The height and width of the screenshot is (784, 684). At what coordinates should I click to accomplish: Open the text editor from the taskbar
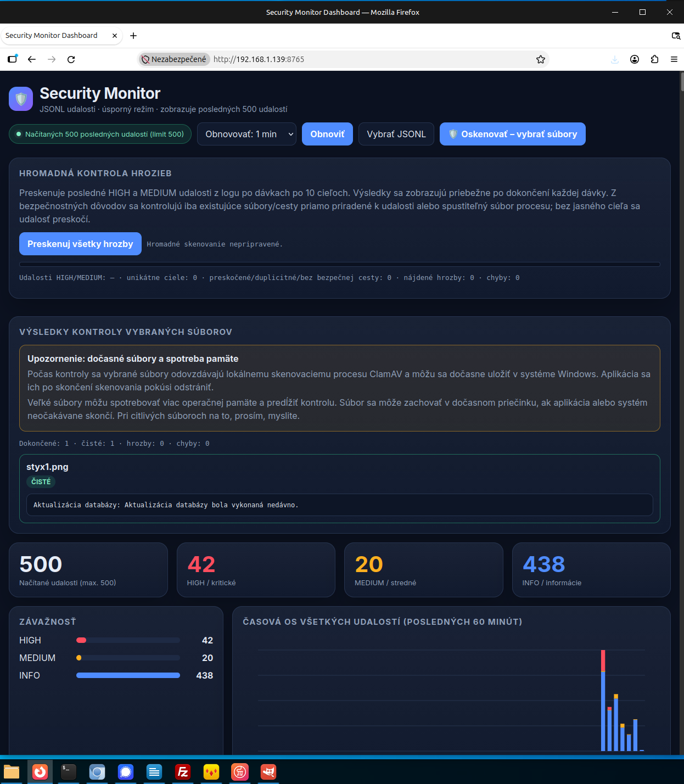(154, 772)
